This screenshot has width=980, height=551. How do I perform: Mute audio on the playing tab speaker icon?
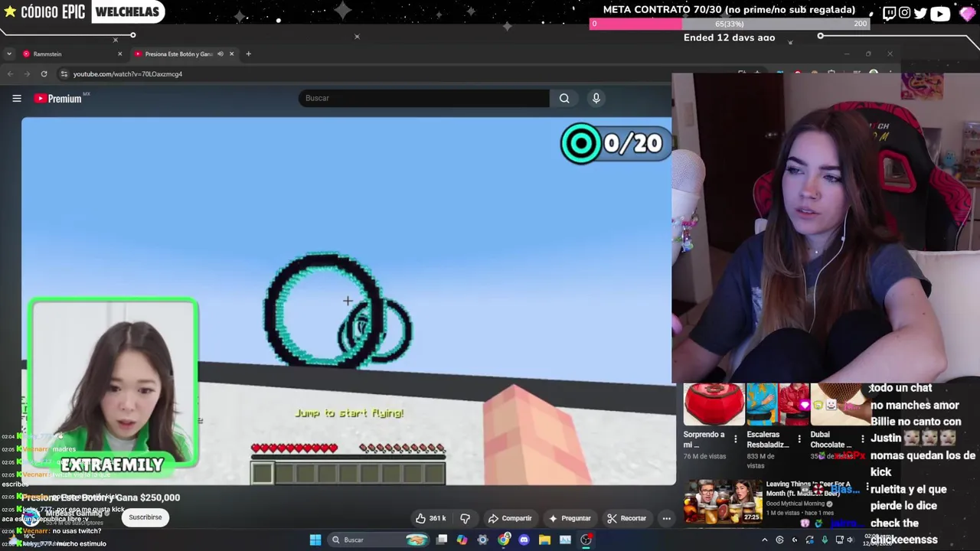point(220,54)
